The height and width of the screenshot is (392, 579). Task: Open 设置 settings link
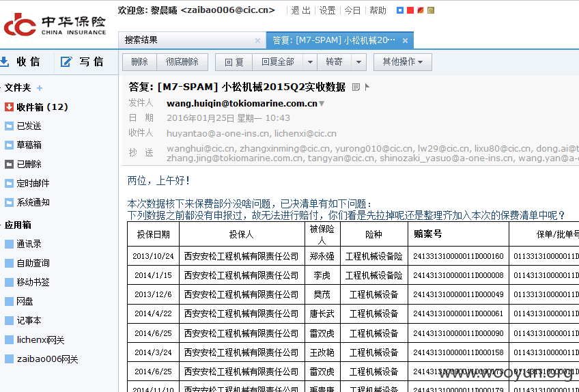click(x=328, y=10)
